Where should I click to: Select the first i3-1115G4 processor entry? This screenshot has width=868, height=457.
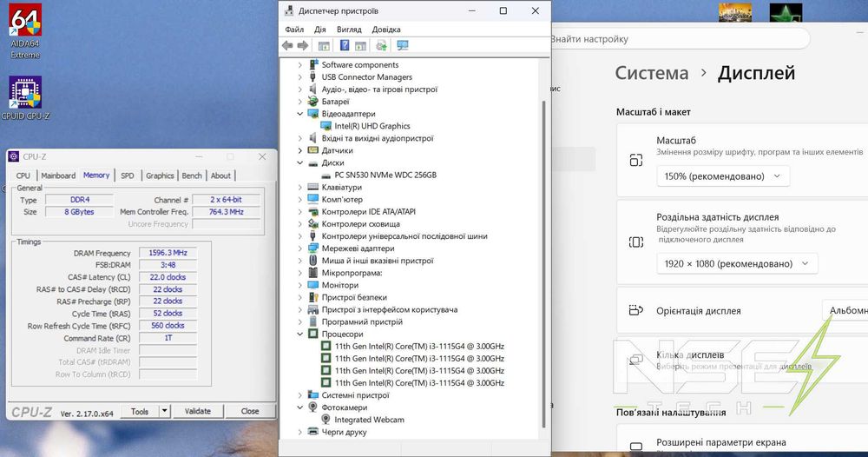click(419, 346)
